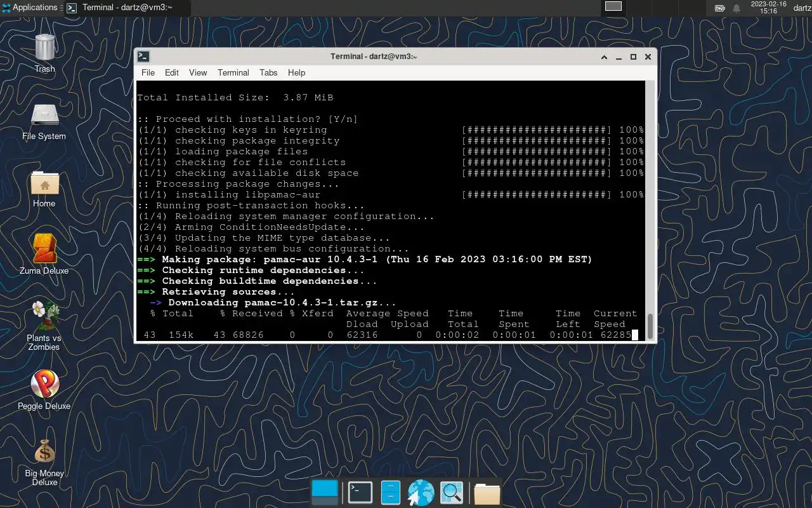Roll up the terminal window with arrow button
812x508 pixels.
point(605,57)
